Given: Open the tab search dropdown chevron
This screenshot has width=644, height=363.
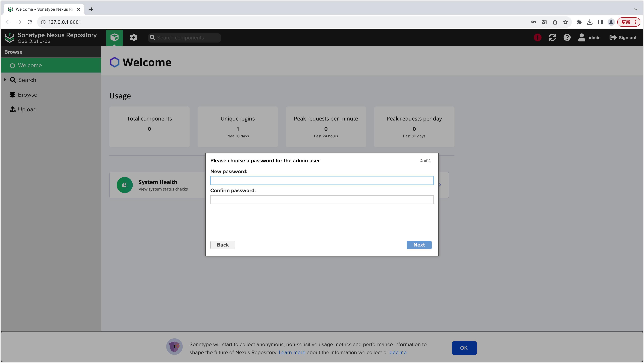Looking at the screenshot, I should pyautogui.click(x=635, y=9).
